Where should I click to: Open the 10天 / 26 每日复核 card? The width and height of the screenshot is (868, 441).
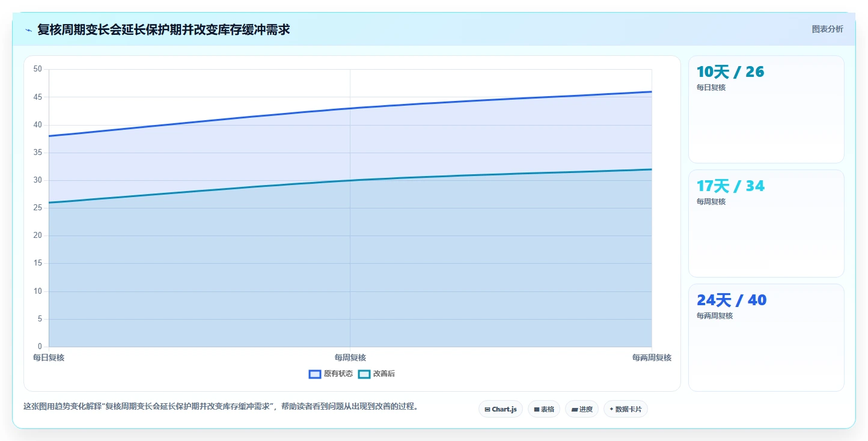click(766, 109)
